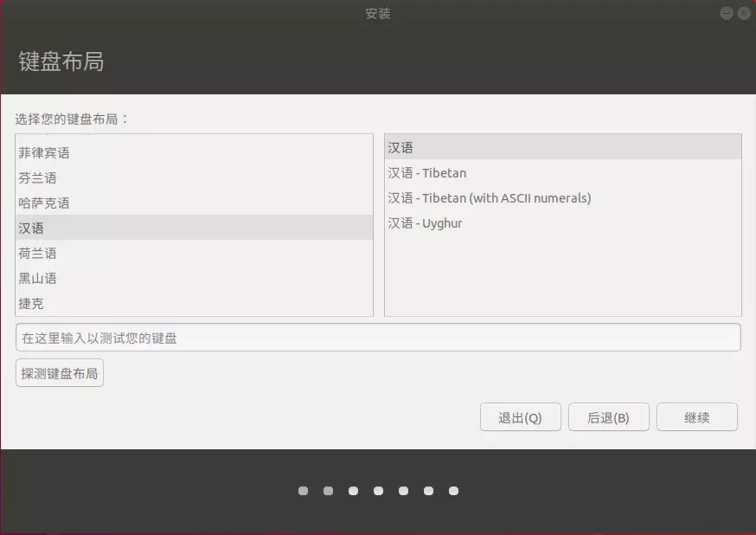Pick 荷兰语 keyboard layout

[38, 253]
